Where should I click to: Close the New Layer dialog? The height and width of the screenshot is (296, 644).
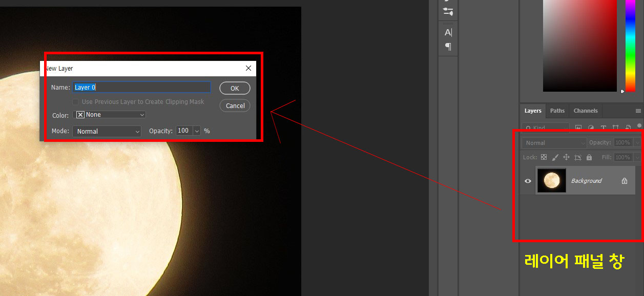248,68
